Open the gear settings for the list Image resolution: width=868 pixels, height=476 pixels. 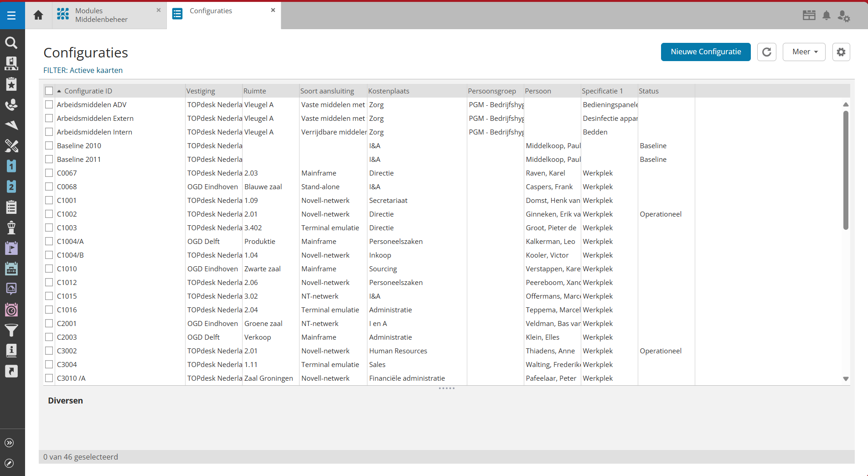coord(841,52)
